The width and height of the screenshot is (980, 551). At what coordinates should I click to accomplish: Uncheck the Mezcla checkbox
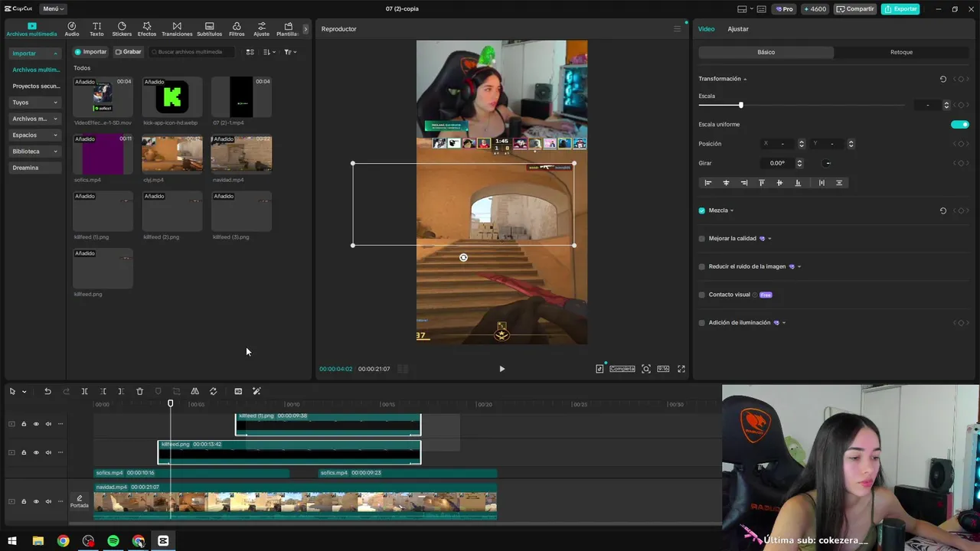point(701,210)
